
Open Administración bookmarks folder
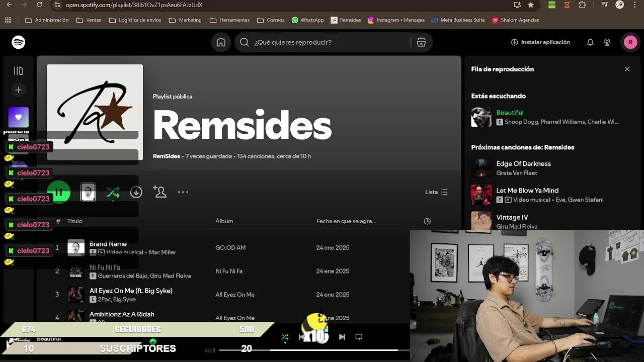[47, 20]
